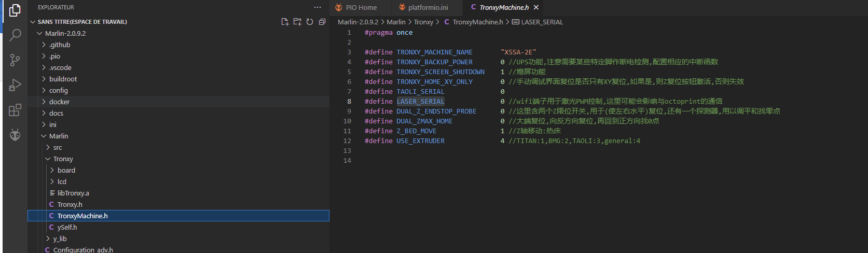The width and height of the screenshot is (868, 253).
Task: Open explorer more actions ellipsis
Action: [x=318, y=7]
